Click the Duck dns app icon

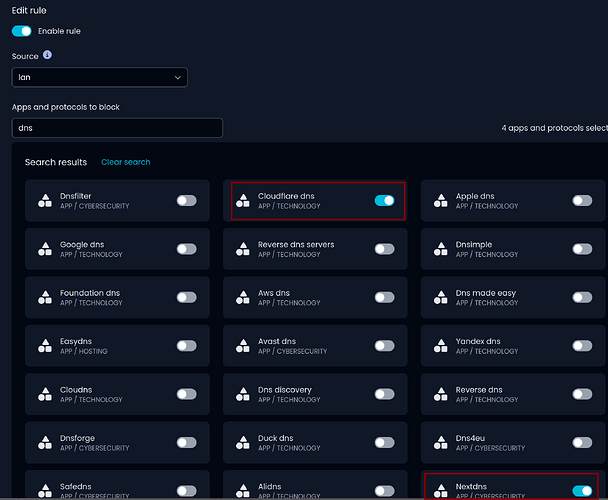(x=242, y=442)
